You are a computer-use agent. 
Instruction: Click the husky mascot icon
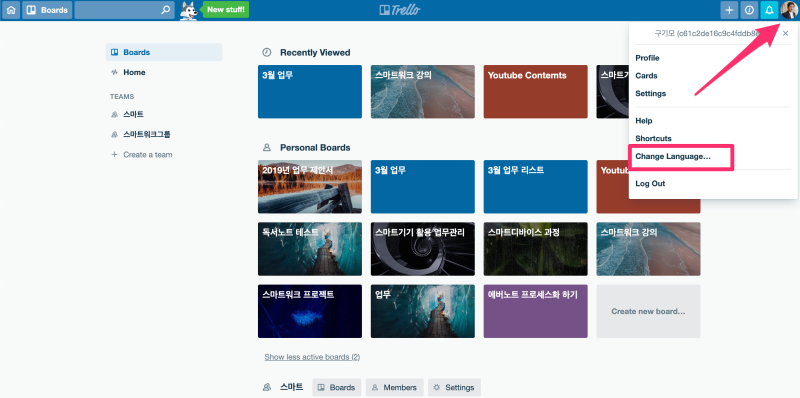point(189,10)
